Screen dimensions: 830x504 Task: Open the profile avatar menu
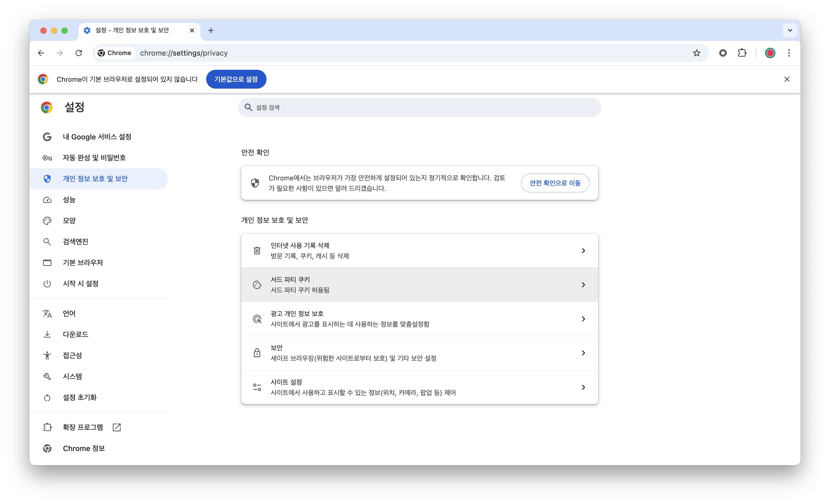(x=770, y=53)
